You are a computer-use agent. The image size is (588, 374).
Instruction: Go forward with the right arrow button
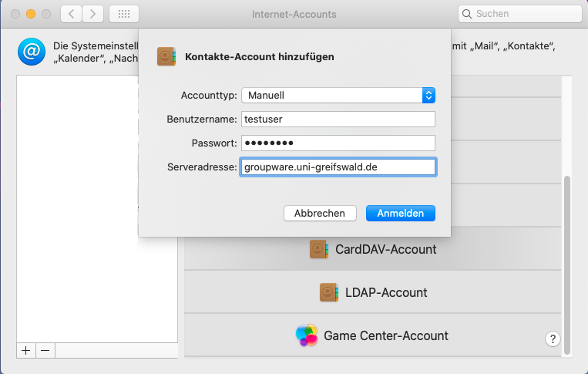click(93, 14)
